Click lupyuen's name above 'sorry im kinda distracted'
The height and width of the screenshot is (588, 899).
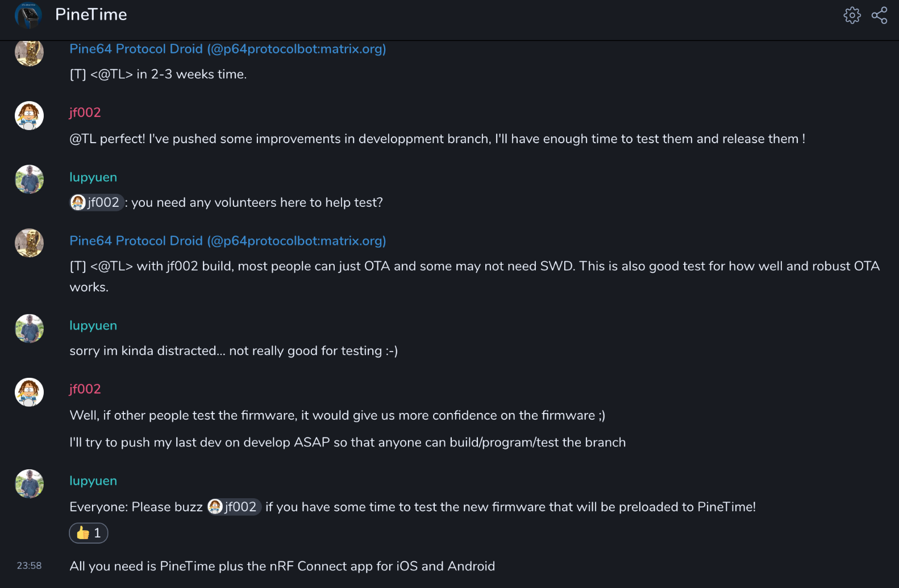tap(93, 326)
